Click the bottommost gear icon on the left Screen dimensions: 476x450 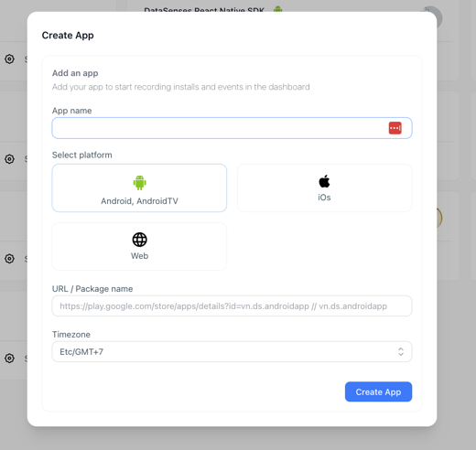point(9,358)
